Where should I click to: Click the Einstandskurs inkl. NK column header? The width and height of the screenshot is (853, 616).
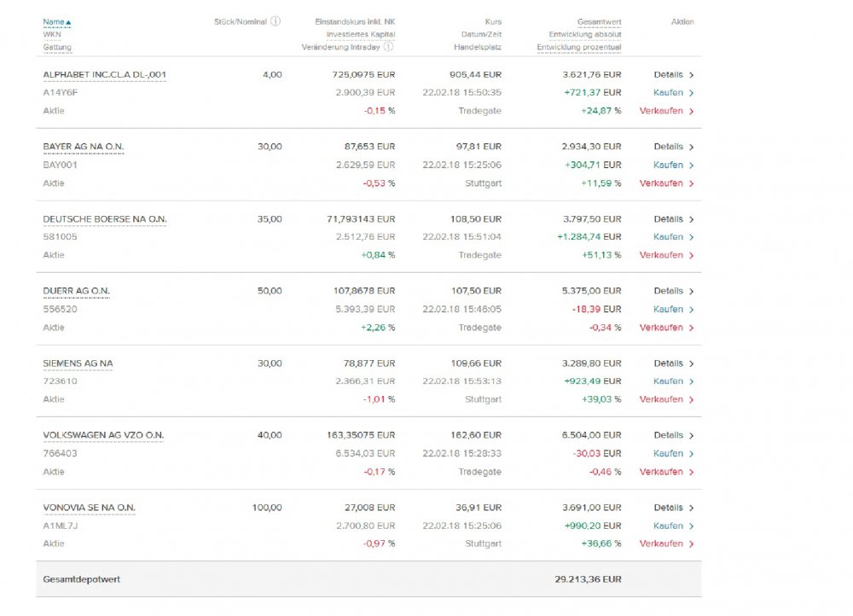coord(355,22)
